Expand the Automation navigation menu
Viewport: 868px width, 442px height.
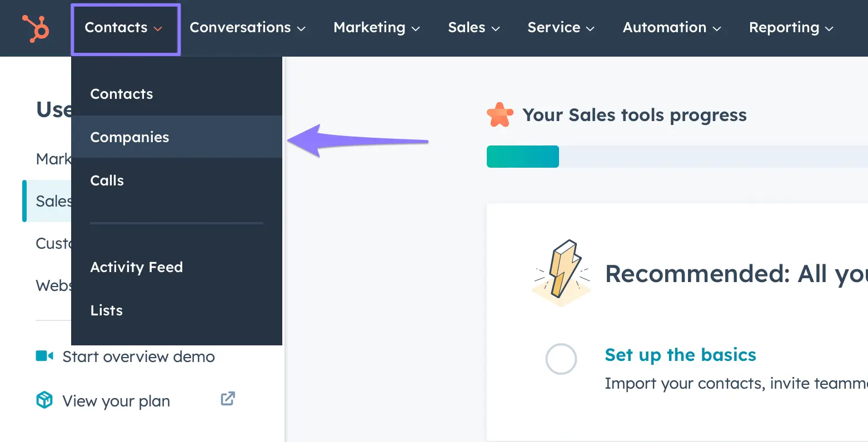coord(672,28)
